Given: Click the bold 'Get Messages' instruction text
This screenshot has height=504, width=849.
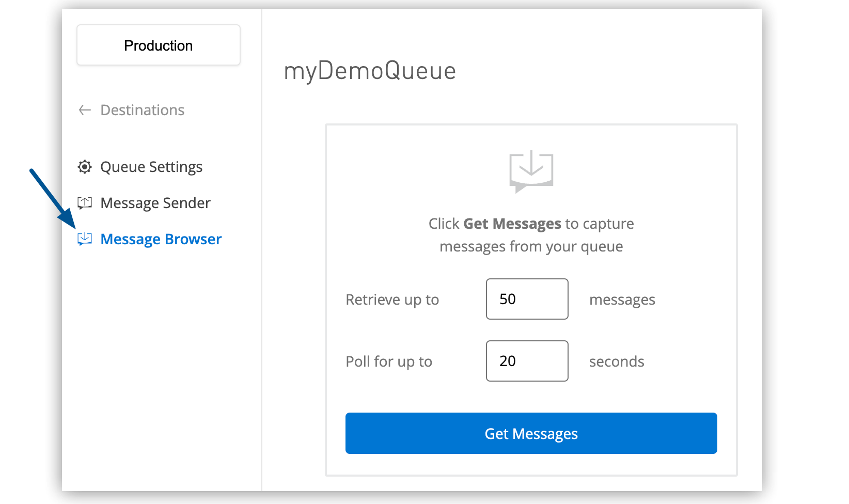Looking at the screenshot, I should 512,224.
